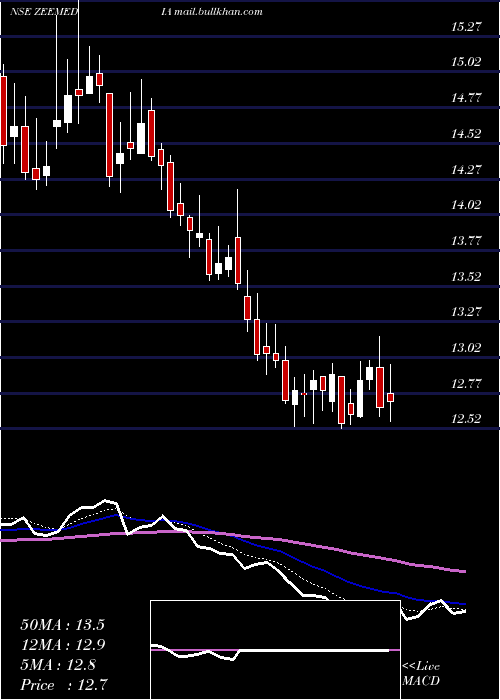Click the 50MA : 13.5 reading

62,625
